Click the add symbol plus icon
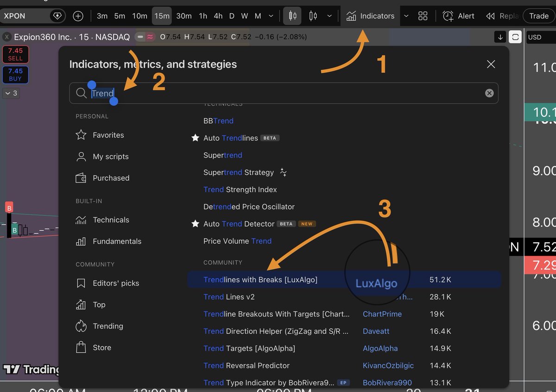The width and height of the screenshot is (556, 392). 78,16
